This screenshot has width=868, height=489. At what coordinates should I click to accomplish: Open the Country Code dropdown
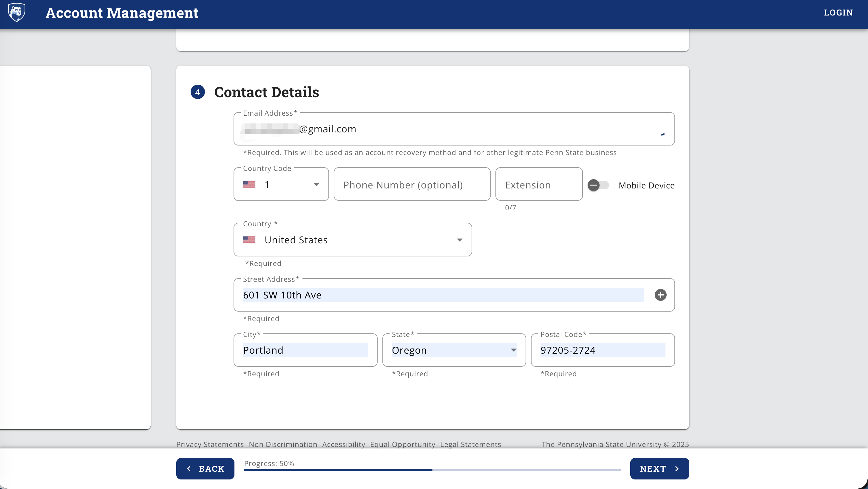pyautogui.click(x=316, y=185)
